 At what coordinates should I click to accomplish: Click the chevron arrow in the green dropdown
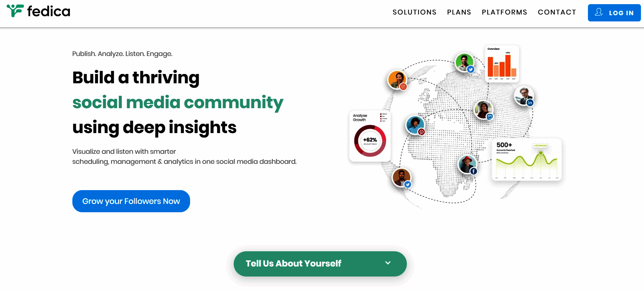[x=388, y=263]
